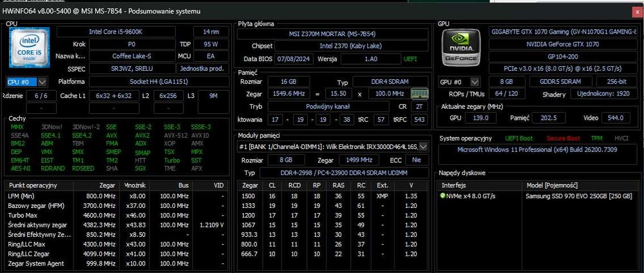Expand the memory module selection dropdown

point(424,146)
